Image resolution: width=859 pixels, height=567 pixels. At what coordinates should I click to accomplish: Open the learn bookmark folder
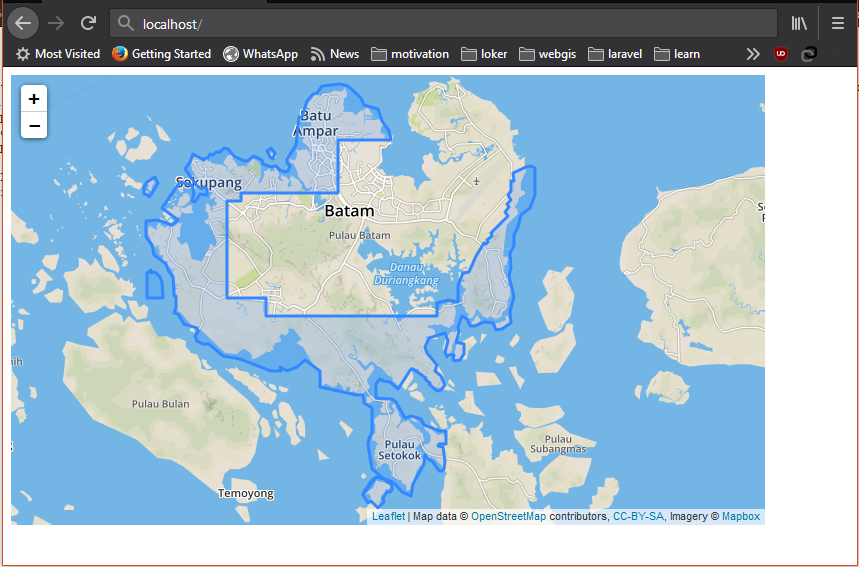(677, 54)
